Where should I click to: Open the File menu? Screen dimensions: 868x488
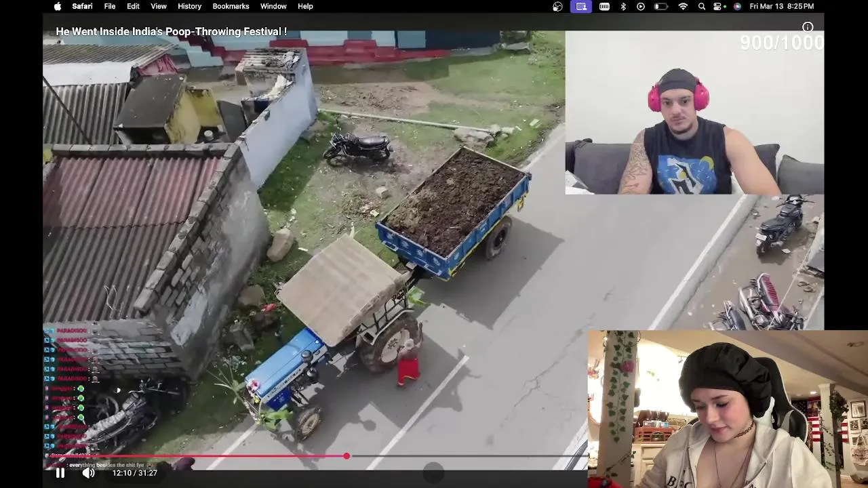pos(109,6)
